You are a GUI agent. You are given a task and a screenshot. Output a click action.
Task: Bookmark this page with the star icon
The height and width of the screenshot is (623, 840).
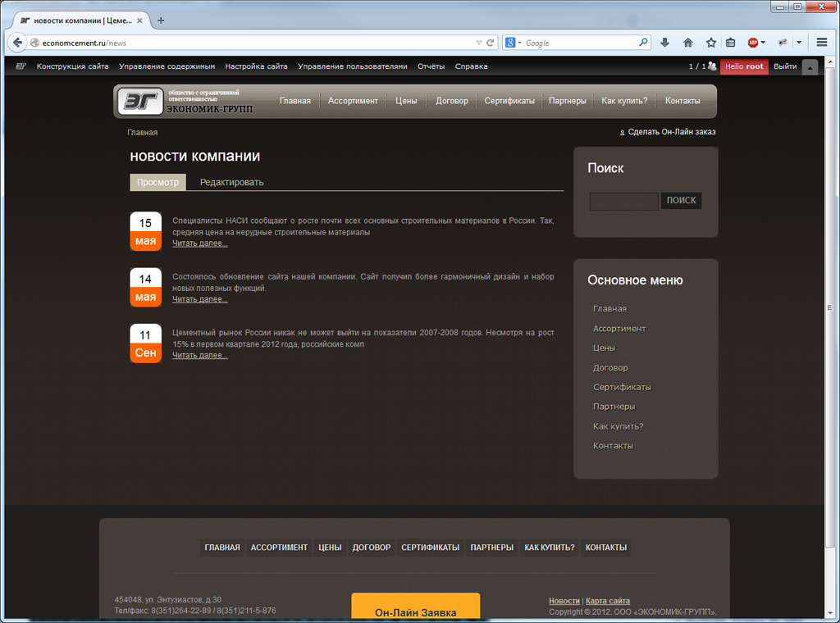(710, 43)
